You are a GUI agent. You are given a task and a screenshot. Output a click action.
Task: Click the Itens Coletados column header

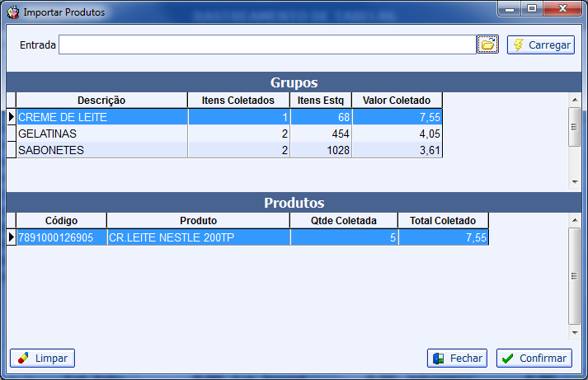point(238,100)
